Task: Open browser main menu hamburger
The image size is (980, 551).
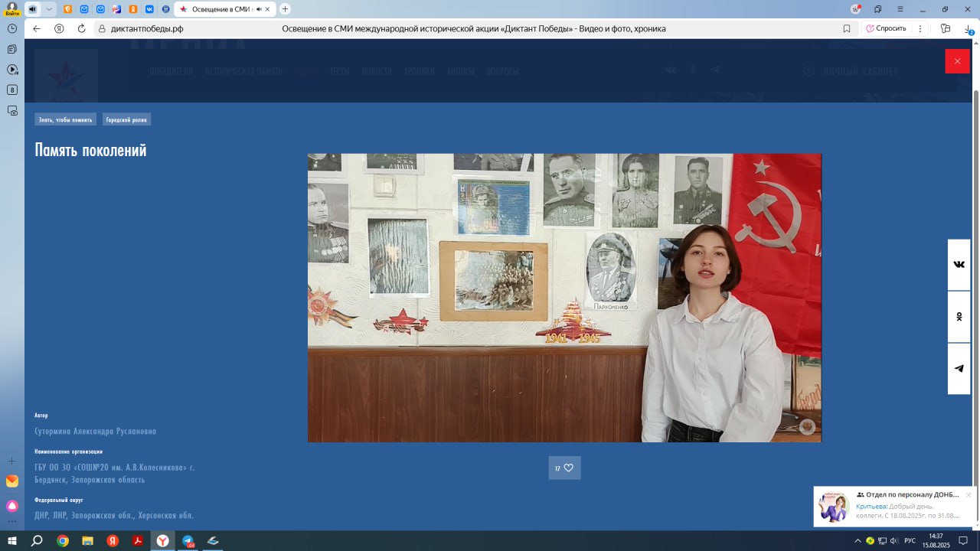Action: (x=900, y=9)
